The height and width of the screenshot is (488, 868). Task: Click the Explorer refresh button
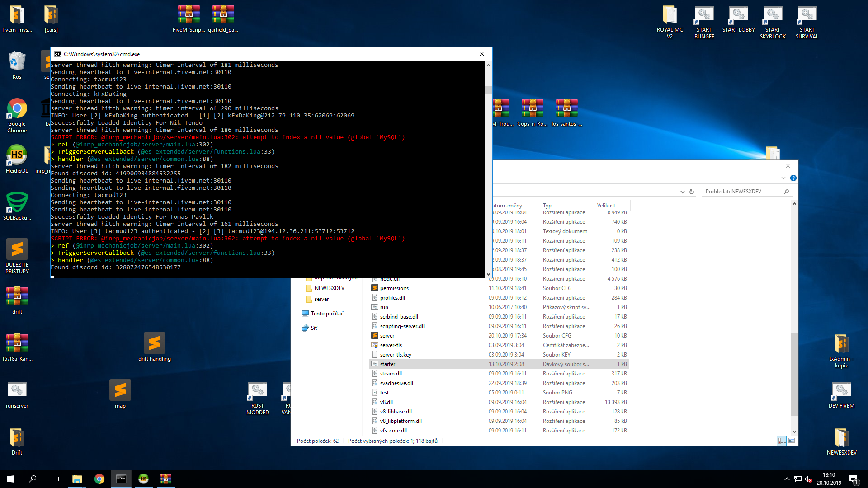pos(691,192)
